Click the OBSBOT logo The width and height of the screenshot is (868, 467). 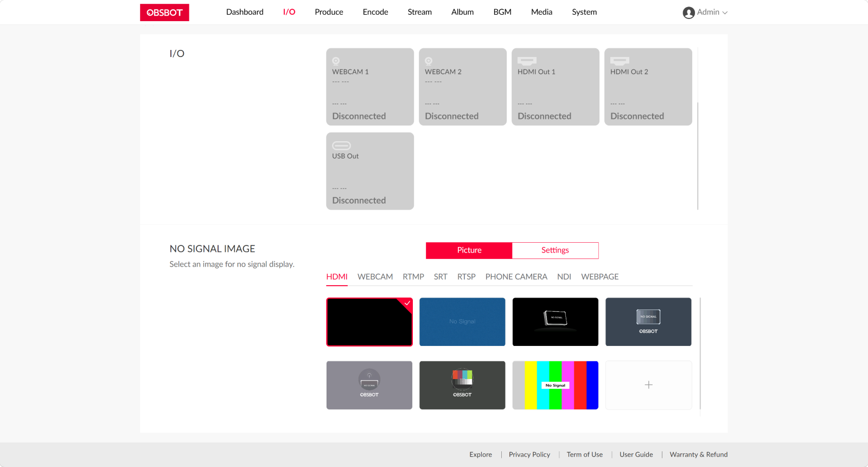click(x=164, y=12)
